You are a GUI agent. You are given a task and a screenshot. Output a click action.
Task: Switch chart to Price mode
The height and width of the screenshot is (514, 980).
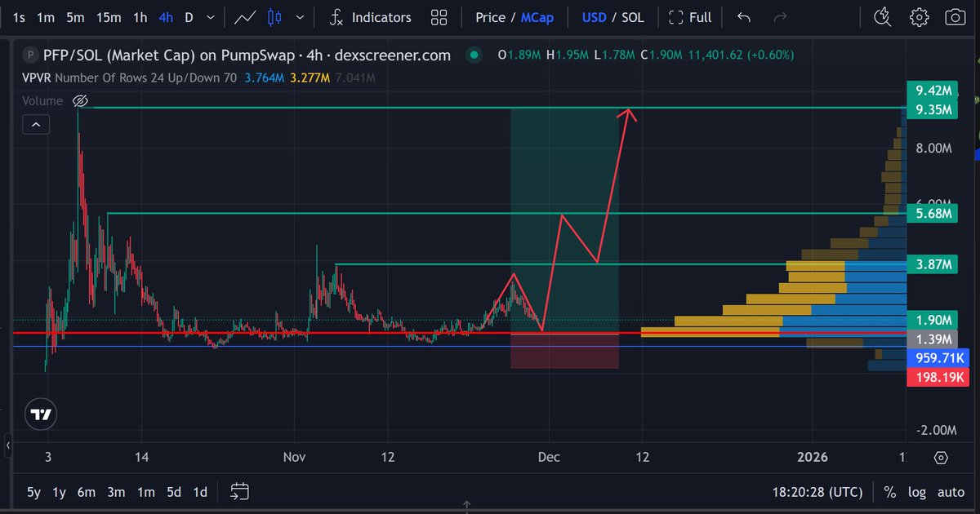pos(490,17)
